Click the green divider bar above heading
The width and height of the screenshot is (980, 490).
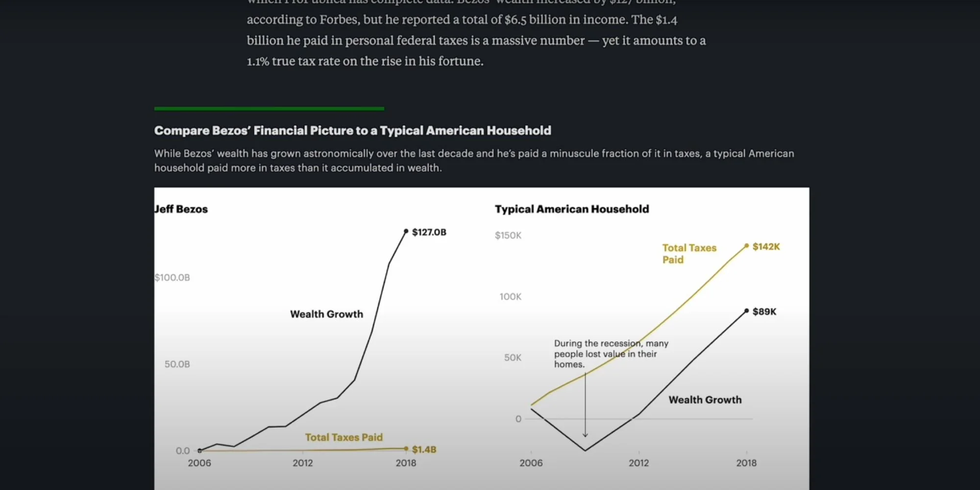click(x=269, y=108)
